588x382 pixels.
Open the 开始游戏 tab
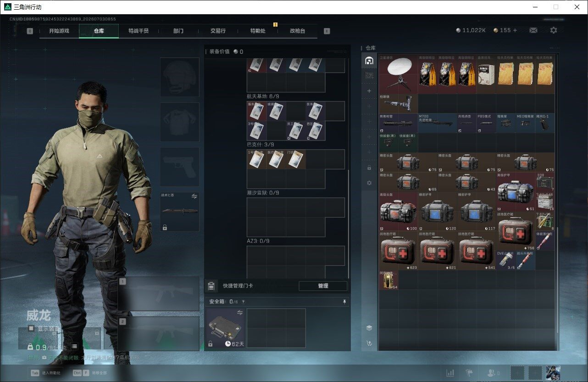coord(59,31)
